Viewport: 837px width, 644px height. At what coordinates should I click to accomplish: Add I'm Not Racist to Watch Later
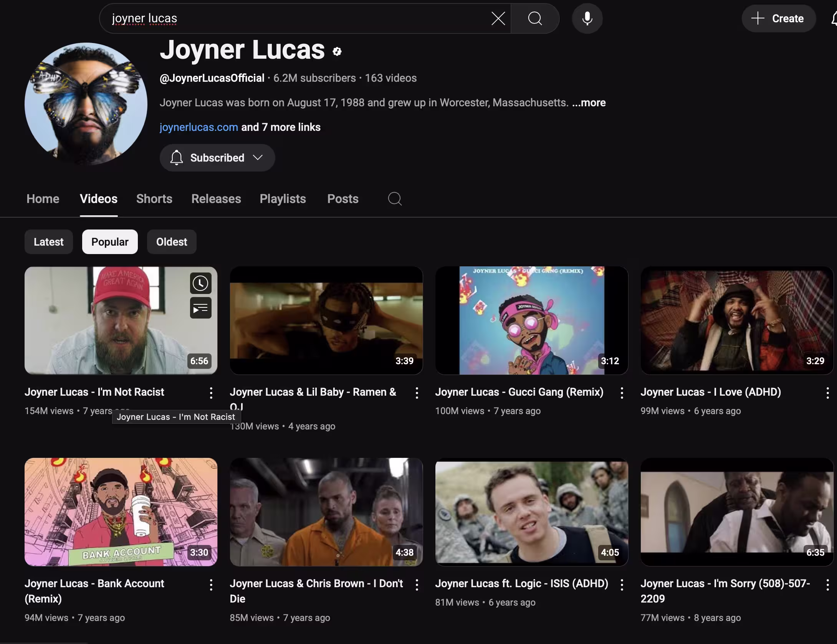coord(200,283)
